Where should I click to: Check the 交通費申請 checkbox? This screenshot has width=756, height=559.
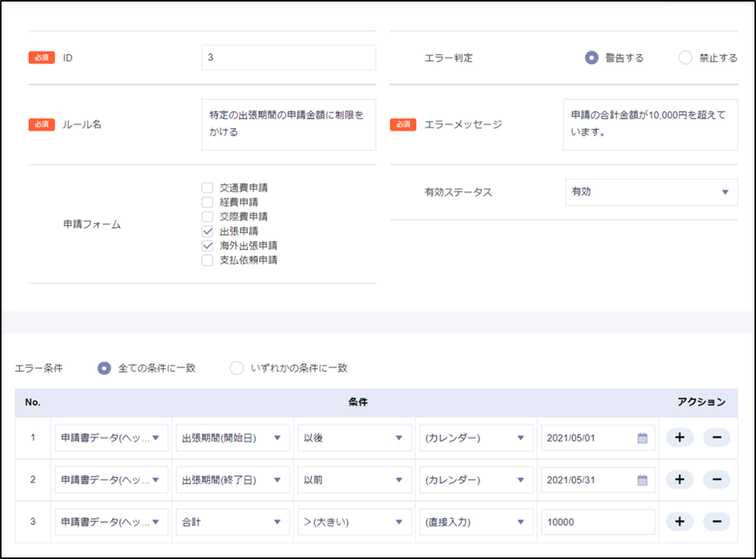(x=207, y=187)
